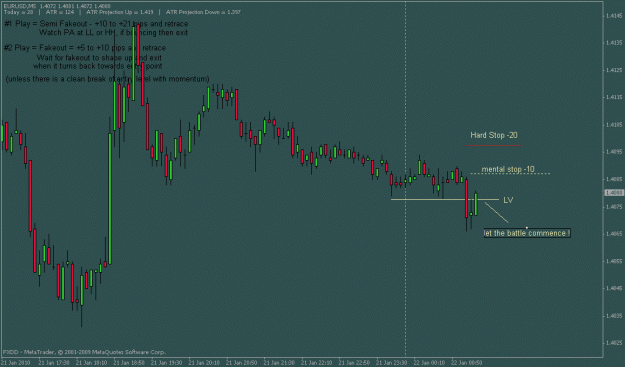Click the '21 Jan 23:30' time label

[x=391, y=363]
